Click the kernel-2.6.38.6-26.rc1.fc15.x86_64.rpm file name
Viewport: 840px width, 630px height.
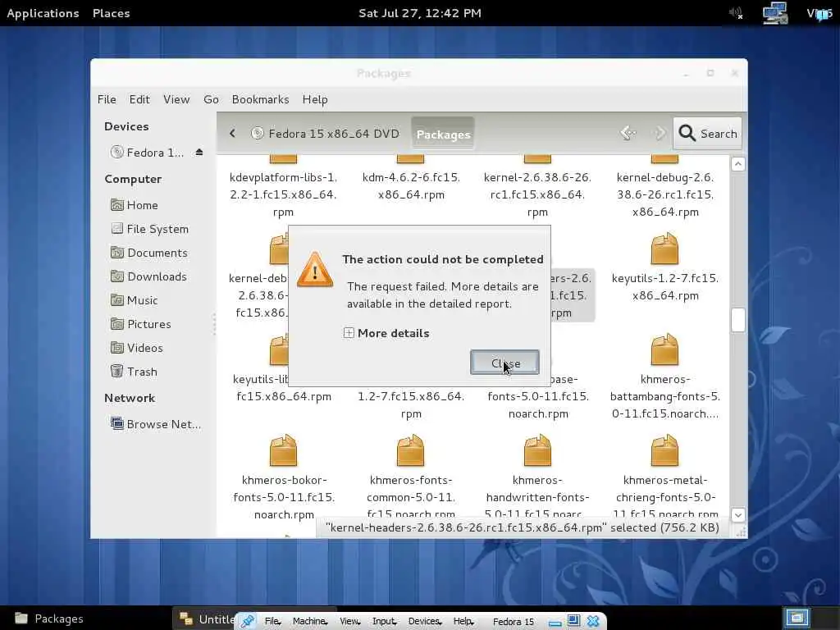[x=537, y=194]
